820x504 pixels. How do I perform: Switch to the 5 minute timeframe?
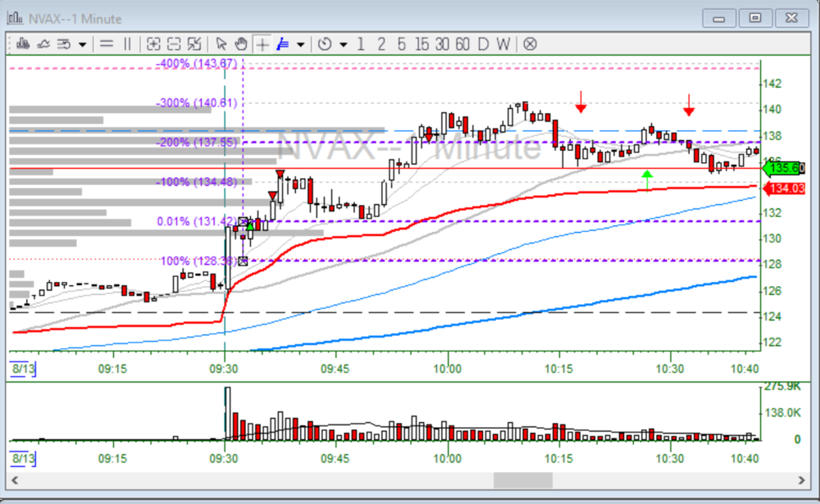pos(401,44)
